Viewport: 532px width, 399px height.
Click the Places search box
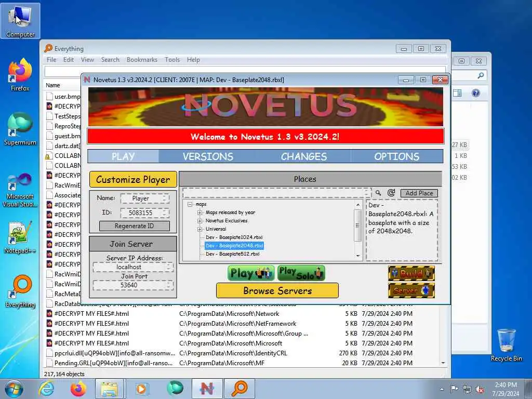tap(276, 193)
